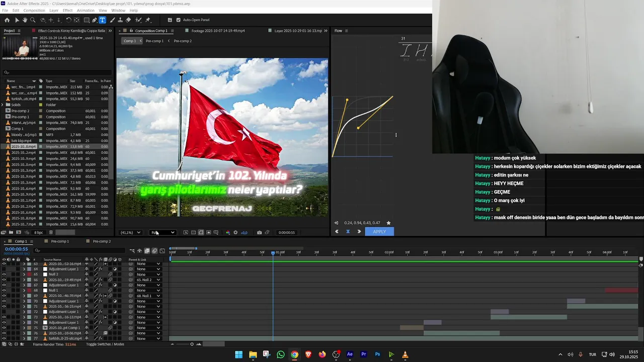The width and height of the screenshot is (644, 362).
Task: Delete selected project item with trash icon
Action: pos(51,232)
